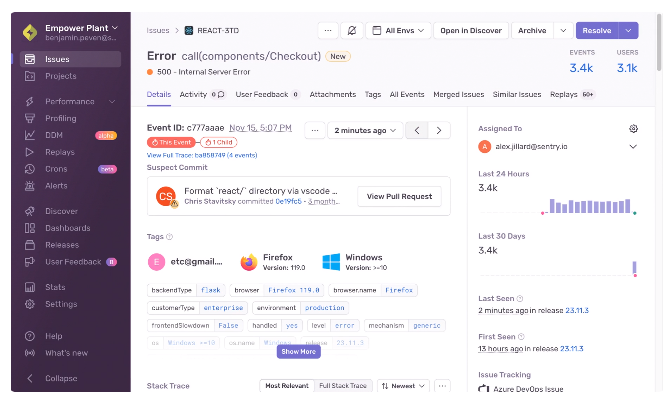672x408 pixels.
Task: Switch to the Merged Issues tab
Action: (x=458, y=94)
